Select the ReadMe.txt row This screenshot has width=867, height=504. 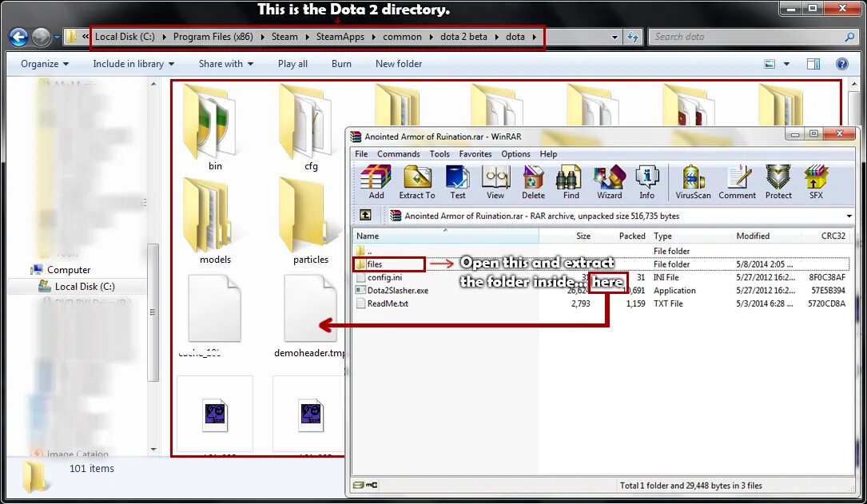tap(601, 304)
